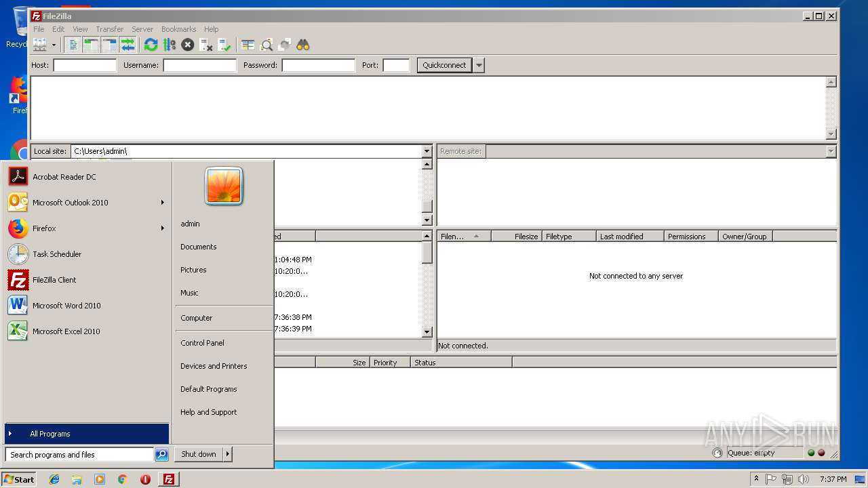Viewport: 868px width, 488px height.
Task: Open the Quickconnect history dropdown
Action: (x=479, y=65)
